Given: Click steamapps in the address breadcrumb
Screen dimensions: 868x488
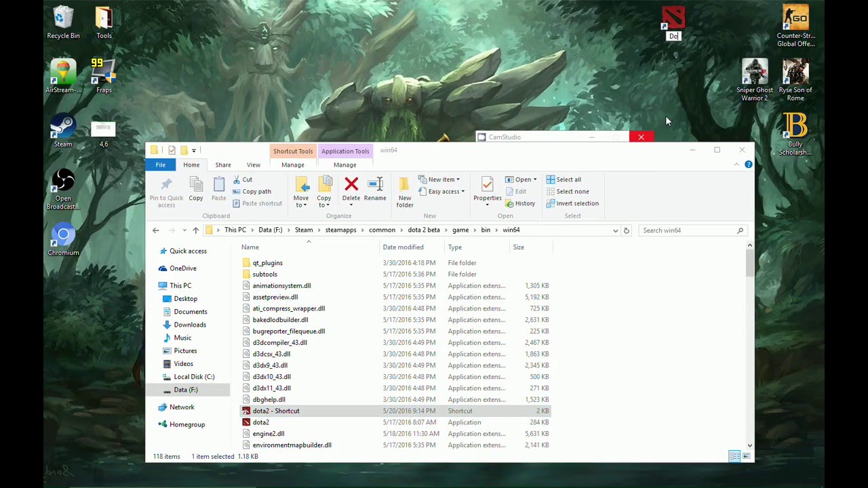Looking at the screenshot, I should pos(340,230).
